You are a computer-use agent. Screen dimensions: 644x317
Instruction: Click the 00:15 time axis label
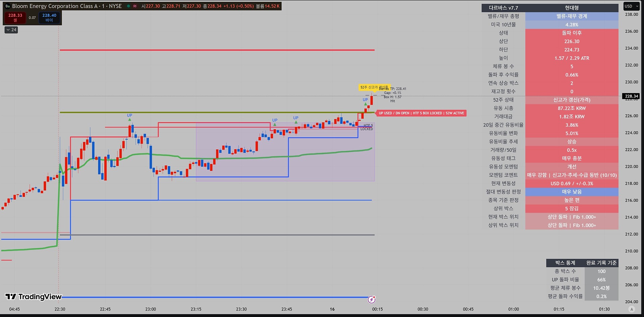[x=377, y=309]
